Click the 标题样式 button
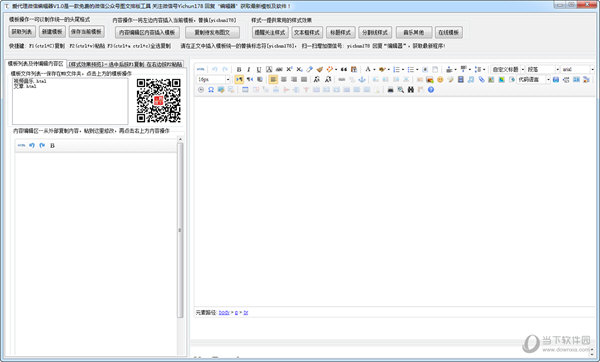The image size is (600, 362). pos(341,33)
